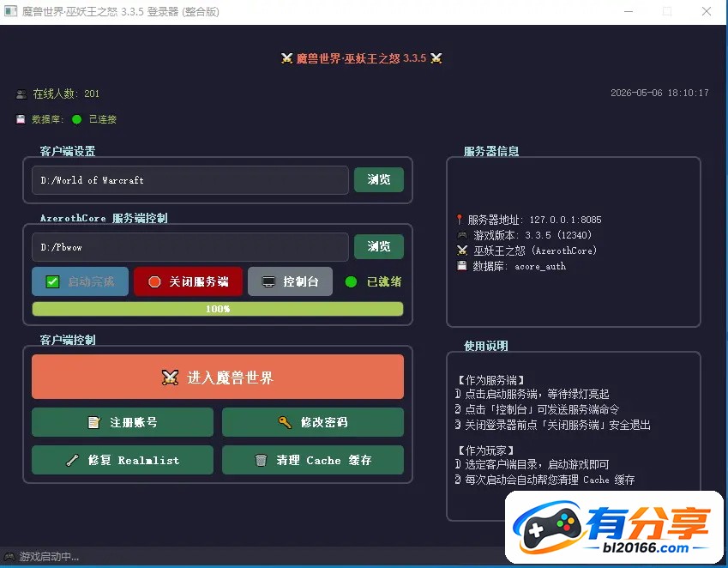Click the floppy disk icon beside 数据库 status

coord(21,119)
